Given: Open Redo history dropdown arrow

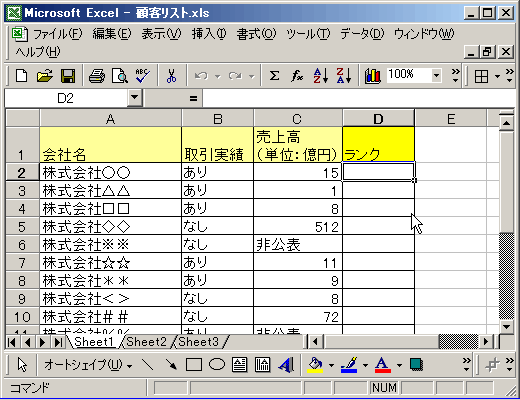Looking at the screenshot, I should tap(252, 76).
